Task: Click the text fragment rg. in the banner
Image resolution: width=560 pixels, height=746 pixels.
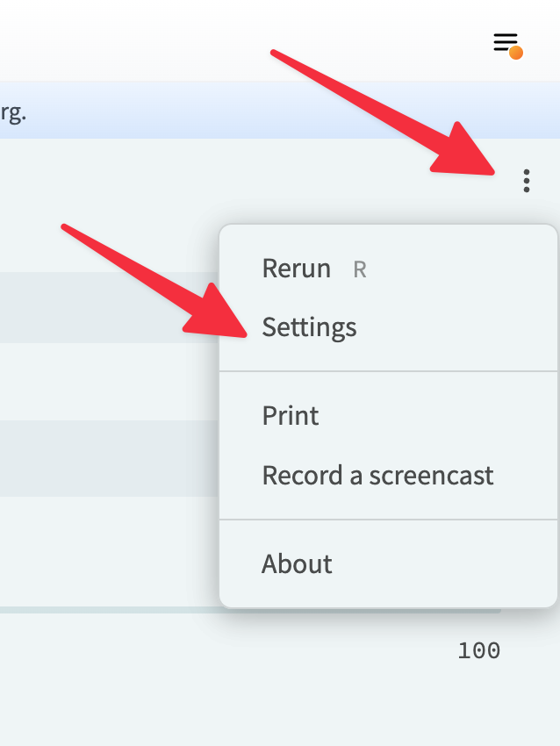Action: [15, 111]
